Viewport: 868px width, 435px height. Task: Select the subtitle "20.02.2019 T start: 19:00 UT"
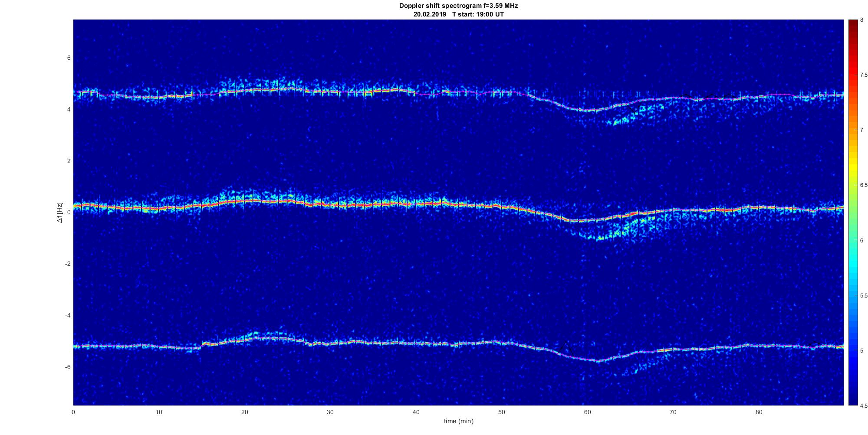click(x=458, y=14)
